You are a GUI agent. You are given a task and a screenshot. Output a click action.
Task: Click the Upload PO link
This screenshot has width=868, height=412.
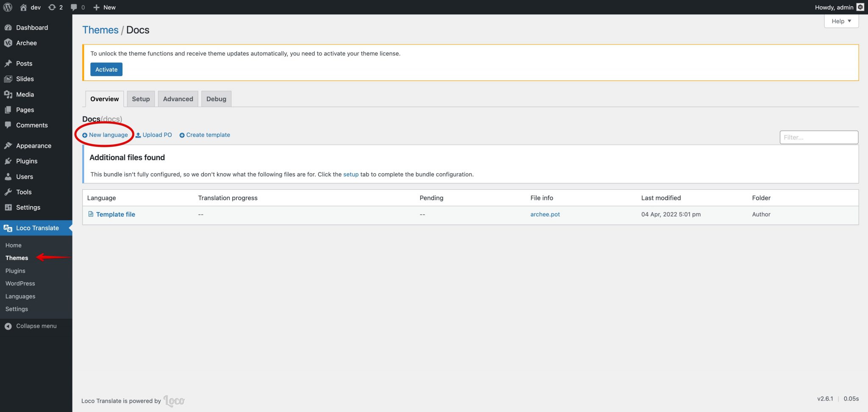153,135
